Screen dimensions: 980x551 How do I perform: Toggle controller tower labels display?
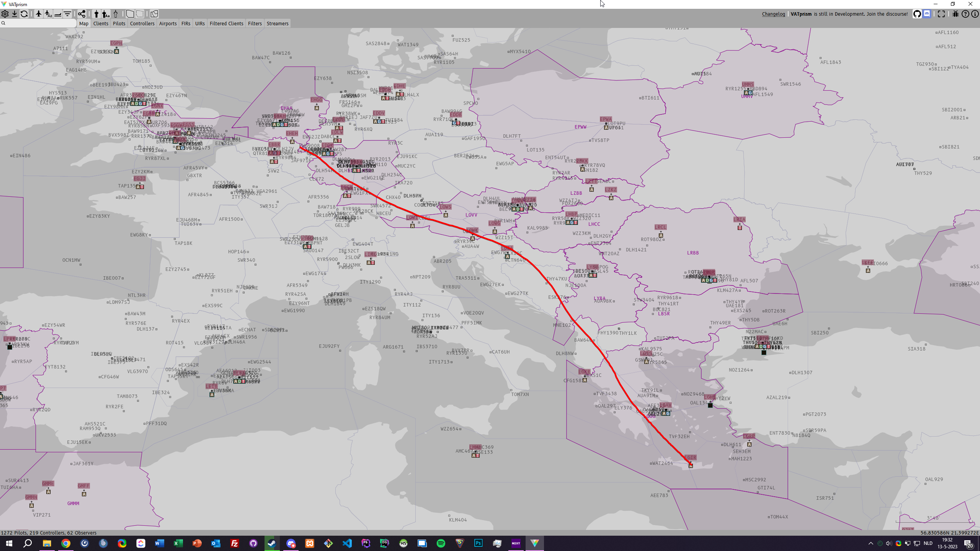106,14
